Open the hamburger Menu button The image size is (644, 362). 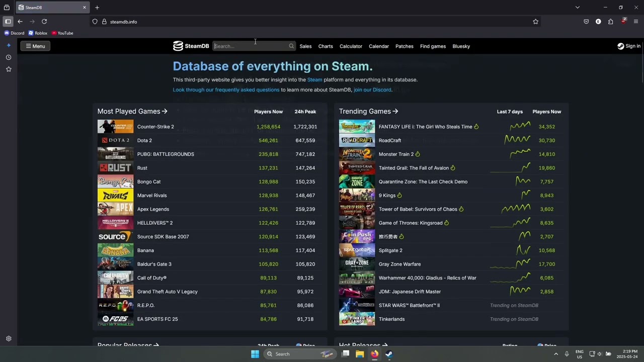point(35,46)
